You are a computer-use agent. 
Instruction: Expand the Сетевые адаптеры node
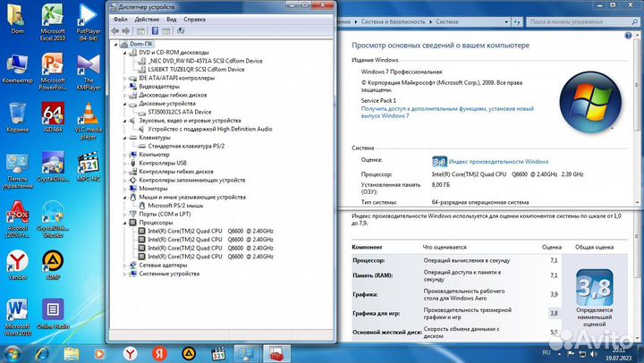(x=125, y=266)
